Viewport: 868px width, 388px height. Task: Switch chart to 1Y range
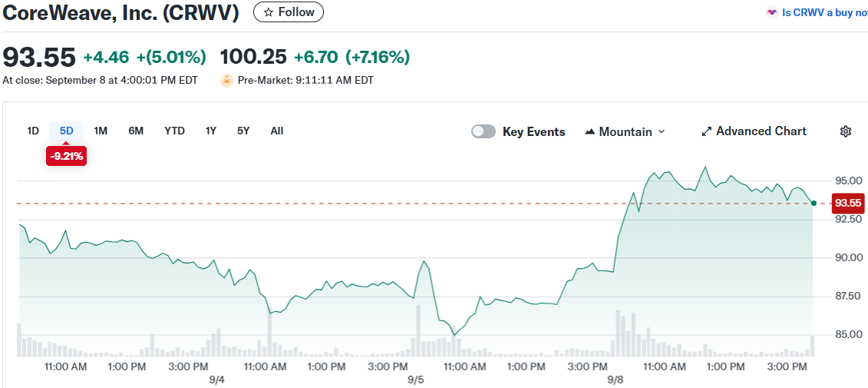pos(211,131)
